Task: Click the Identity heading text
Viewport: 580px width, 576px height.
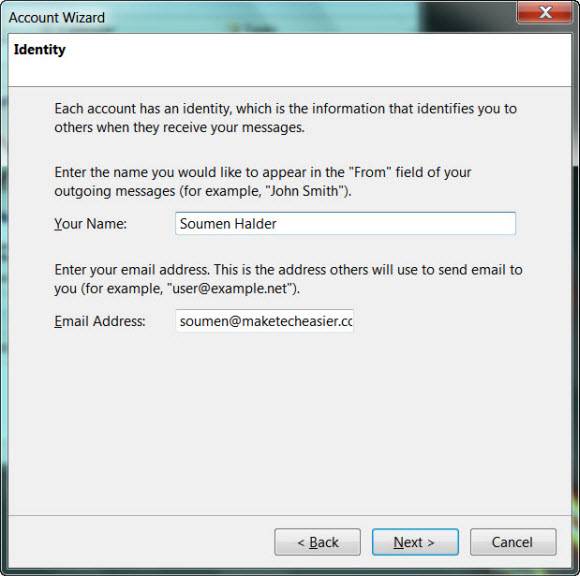Action: 40,49
